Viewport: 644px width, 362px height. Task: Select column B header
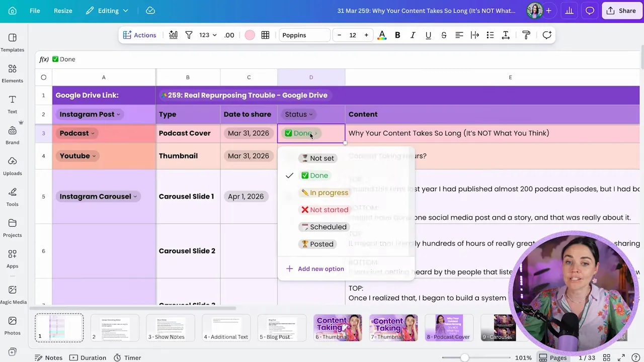(188, 77)
